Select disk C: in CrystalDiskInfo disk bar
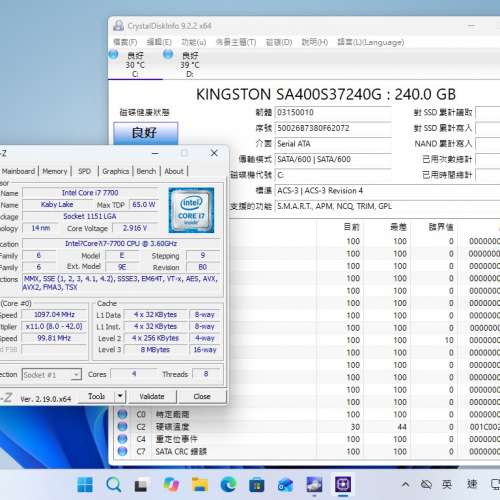The width and height of the screenshot is (500, 500). click(x=135, y=65)
